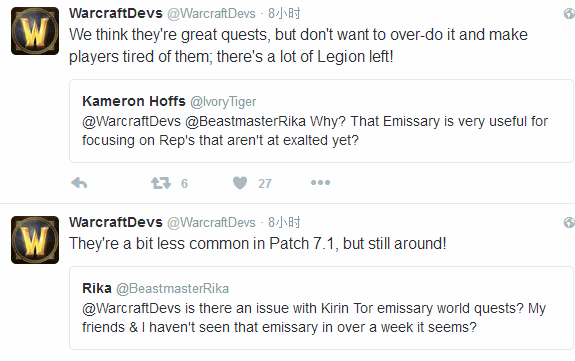Image resolution: width=575 pixels, height=361 pixels.
Task: Open the @IvoryTiger handle
Action: pos(223,102)
